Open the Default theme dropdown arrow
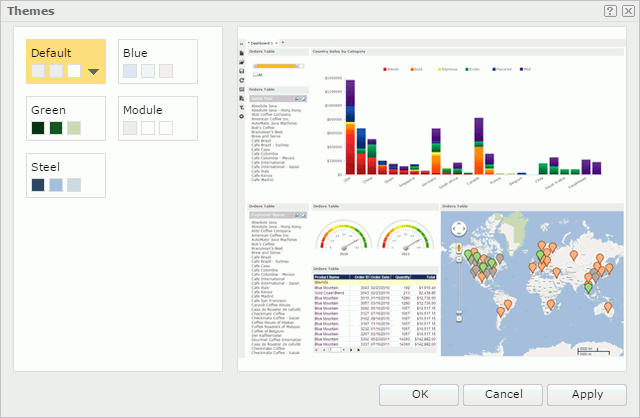The height and width of the screenshot is (418, 640). pos(94,71)
